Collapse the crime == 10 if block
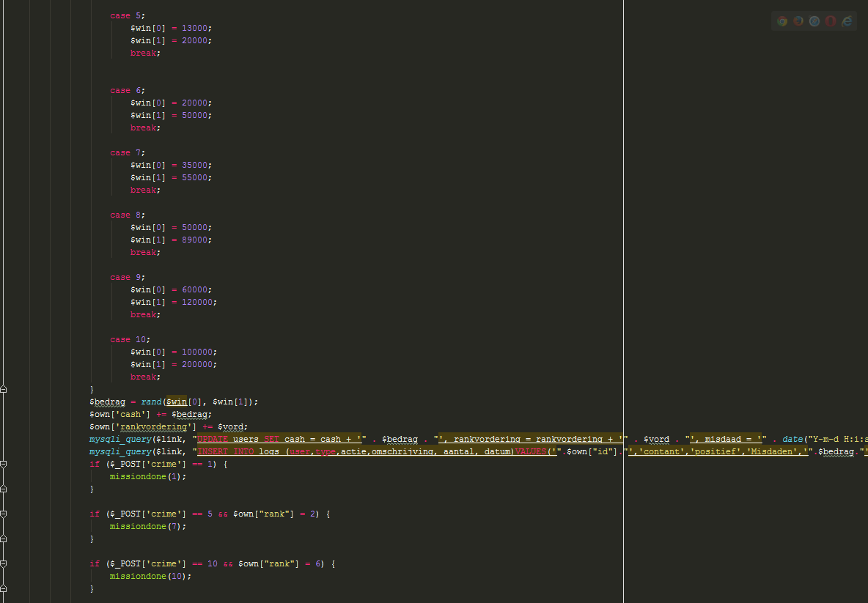Image resolution: width=868 pixels, height=603 pixels. coord(4,564)
